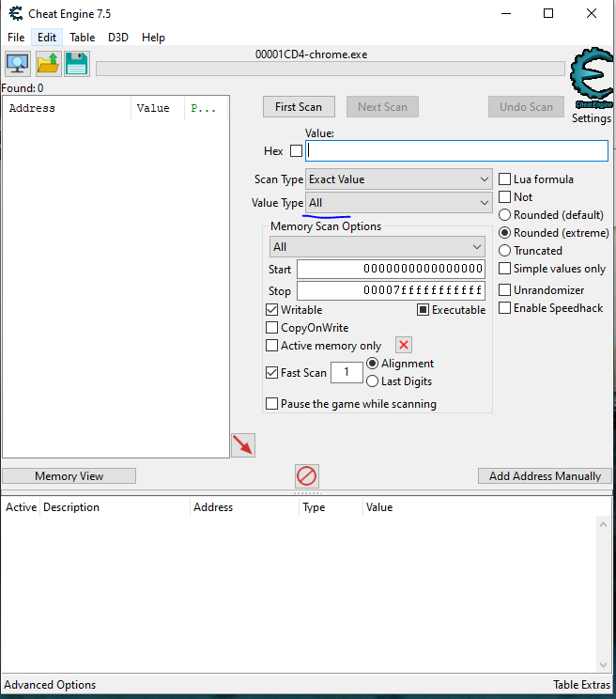Click address table scrollbar up arrow
The width and height of the screenshot is (616, 699).
(x=603, y=524)
